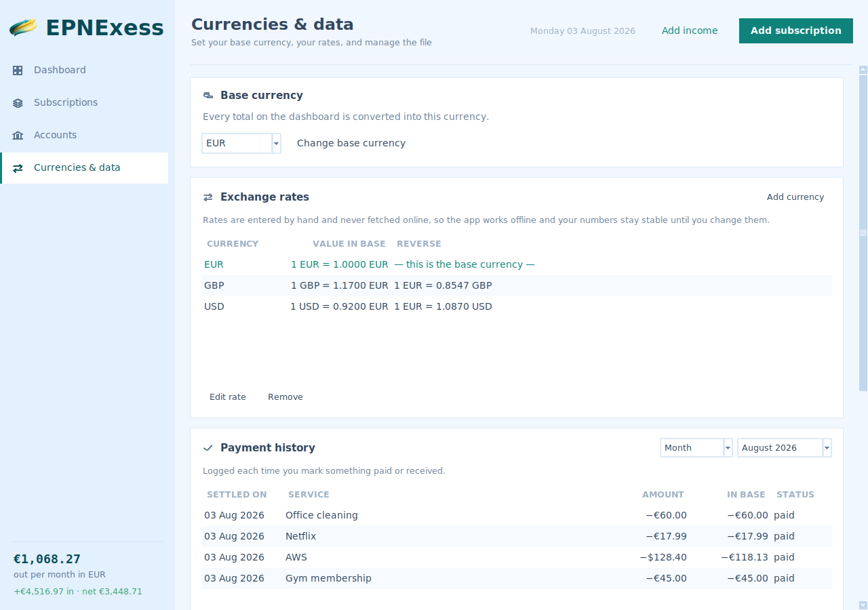
Task: Click the Netflix payment row
Action: coord(517,536)
